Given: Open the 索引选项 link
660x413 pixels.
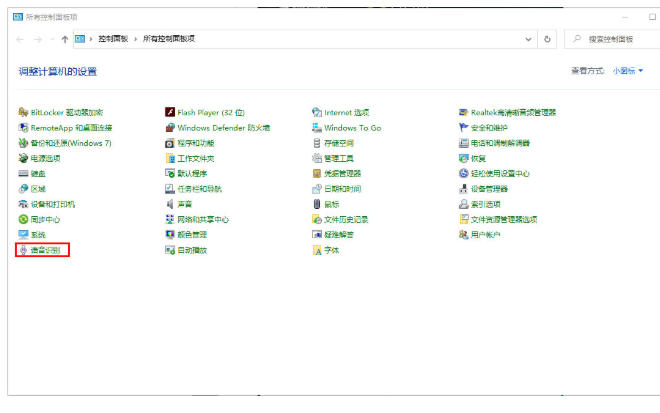Looking at the screenshot, I should (485, 204).
